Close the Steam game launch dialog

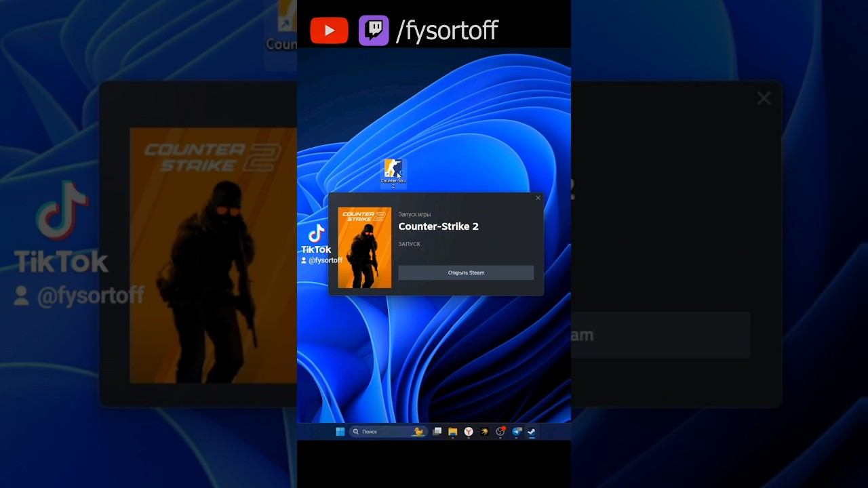[538, 198]
